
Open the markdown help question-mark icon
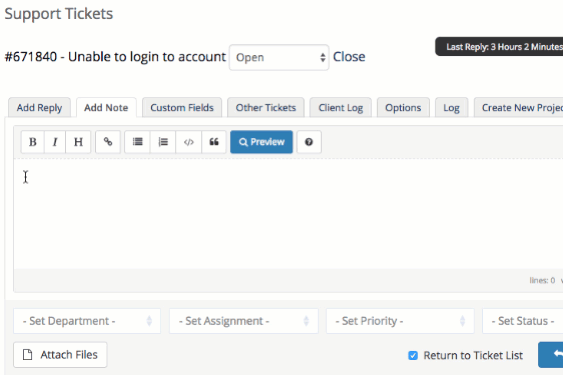point(309,142)
